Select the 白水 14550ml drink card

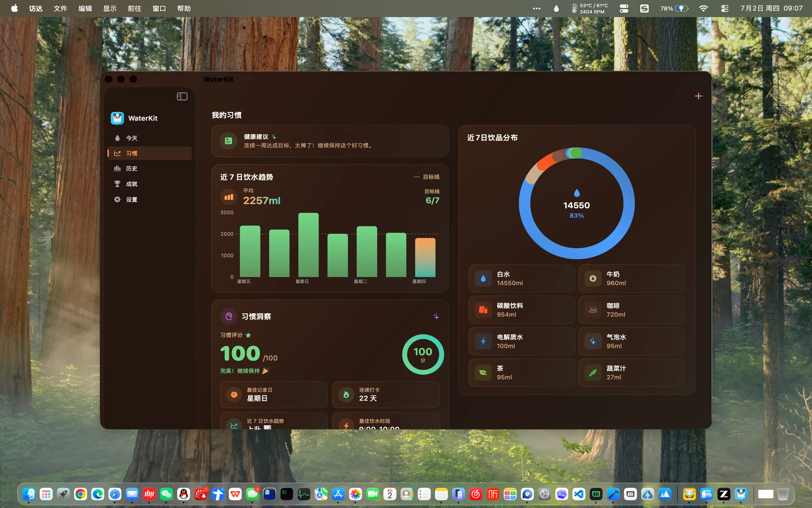point(522,279)
